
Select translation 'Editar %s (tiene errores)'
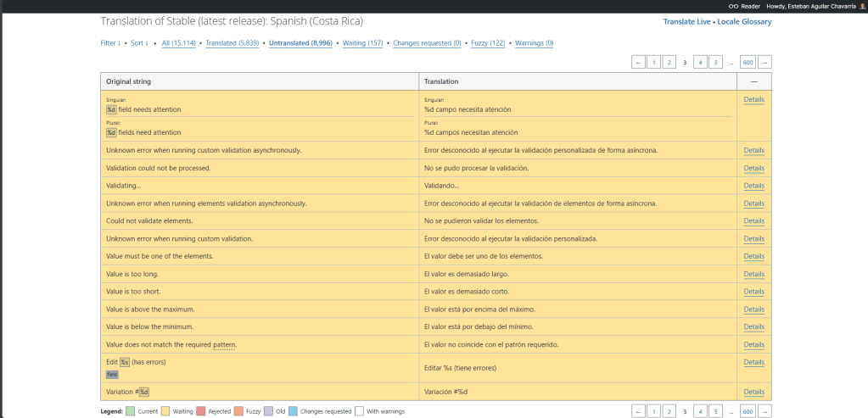(460, 368)
